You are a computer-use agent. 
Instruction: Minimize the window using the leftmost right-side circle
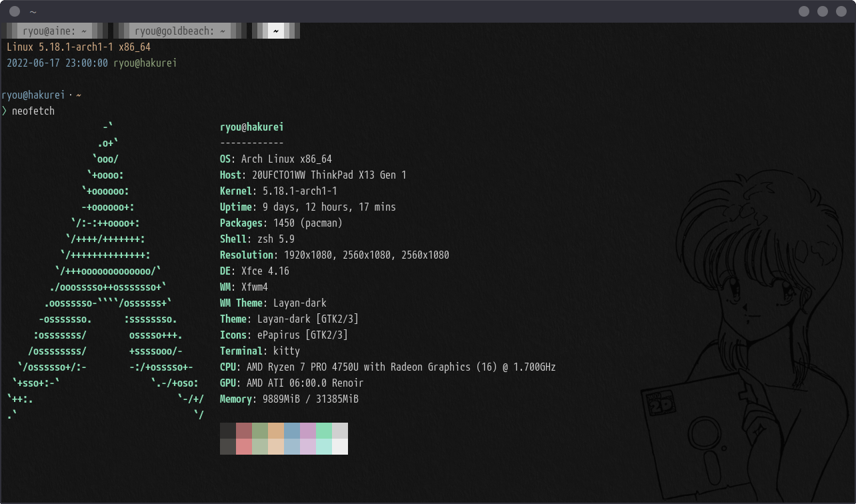(804, 11)
